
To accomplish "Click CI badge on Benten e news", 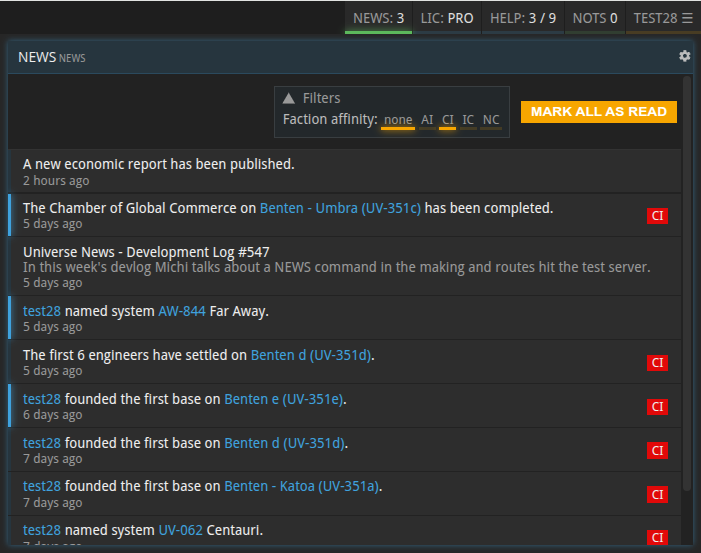I will [657, 407].
